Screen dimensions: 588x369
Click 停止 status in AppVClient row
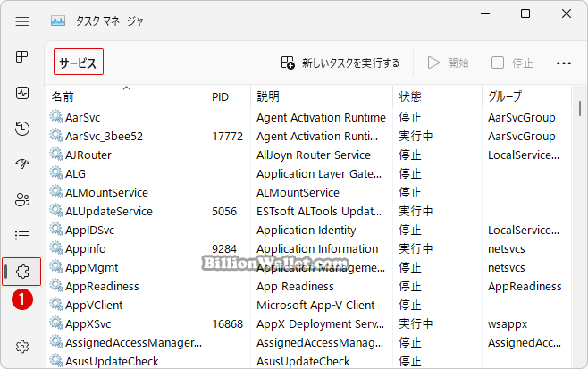click(409, 305)
